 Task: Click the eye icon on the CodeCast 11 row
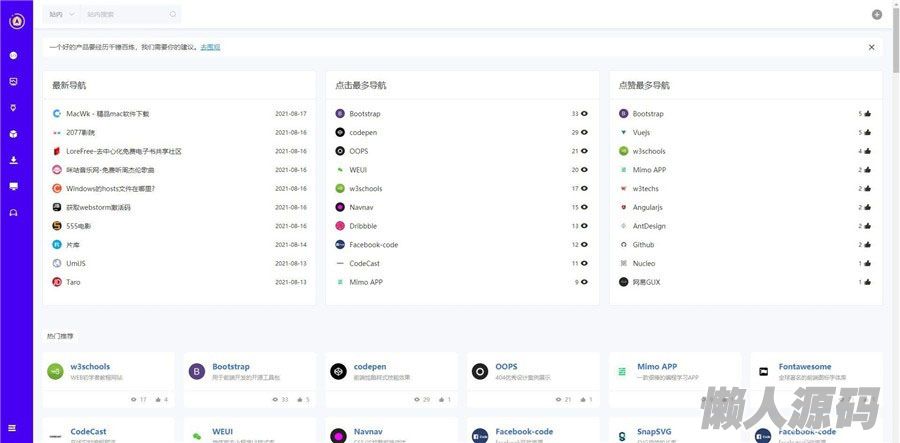point(584,263)
